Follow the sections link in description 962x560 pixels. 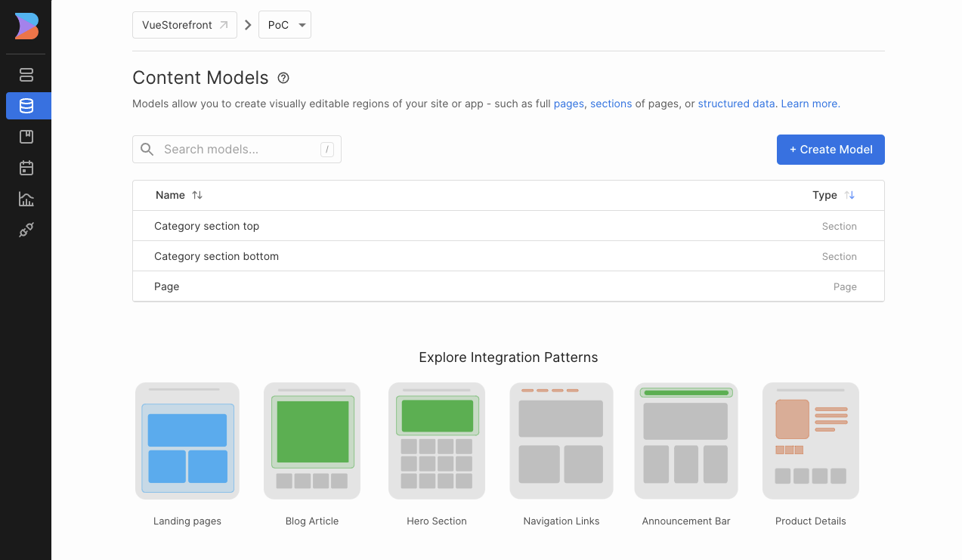point(611,104)
